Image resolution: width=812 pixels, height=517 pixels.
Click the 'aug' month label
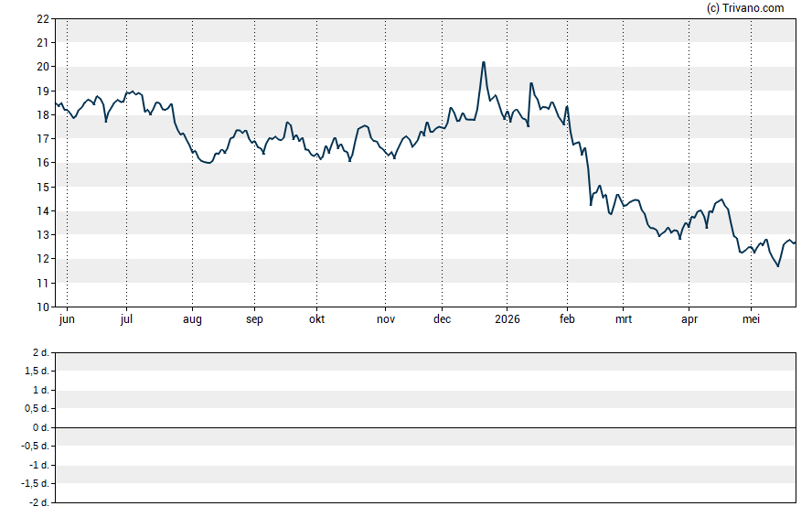pos(192,319)
